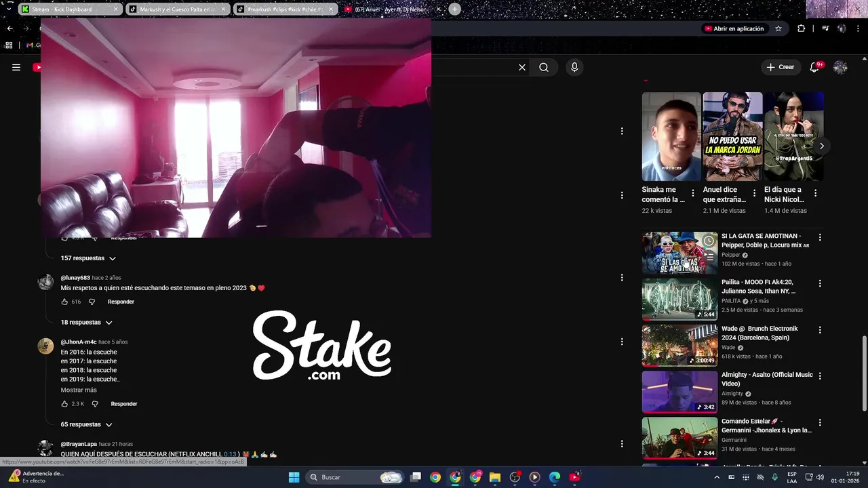The image size is (868, 488).
Task: Open options for SI LA GATA SE AMOTINAN
Action: click(x=820, y=237)
